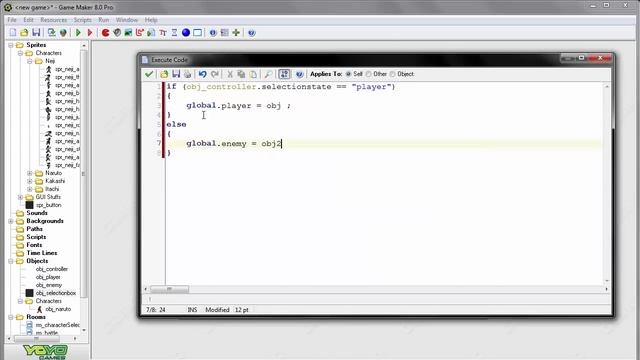Screen dimensions: 640x360
Task: Expand the Itachi sprite folder
Action: point(29,189)
